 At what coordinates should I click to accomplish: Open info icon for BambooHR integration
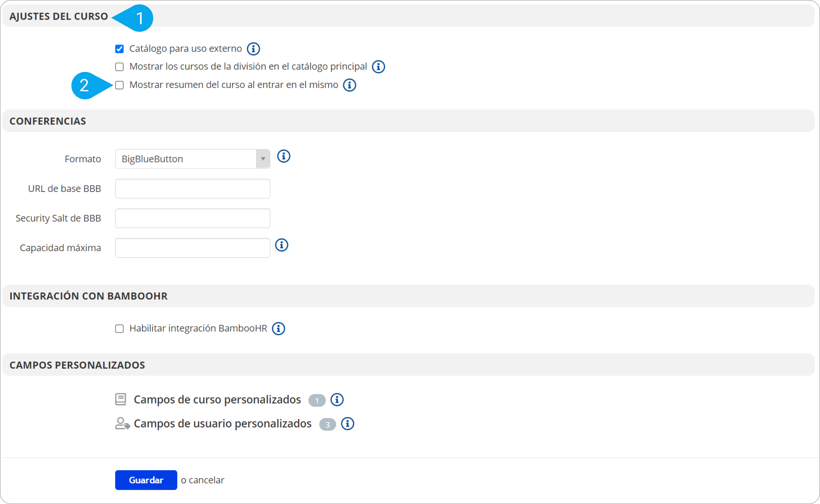[279, 328]
